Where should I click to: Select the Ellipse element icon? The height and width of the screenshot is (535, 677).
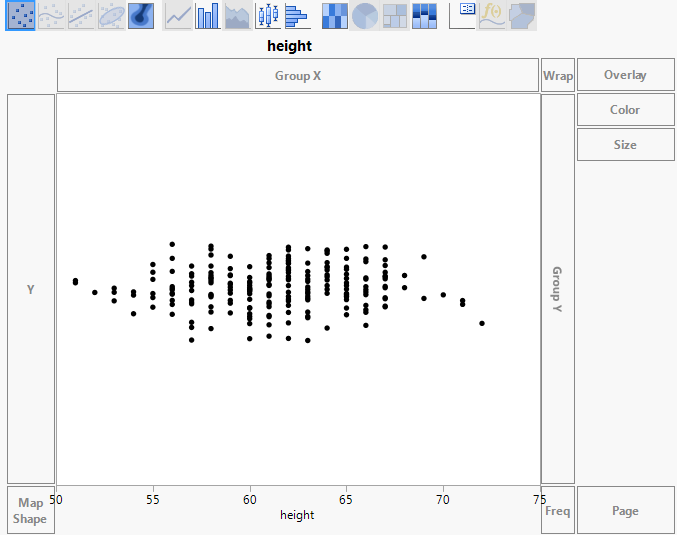(x=111, y=16)
